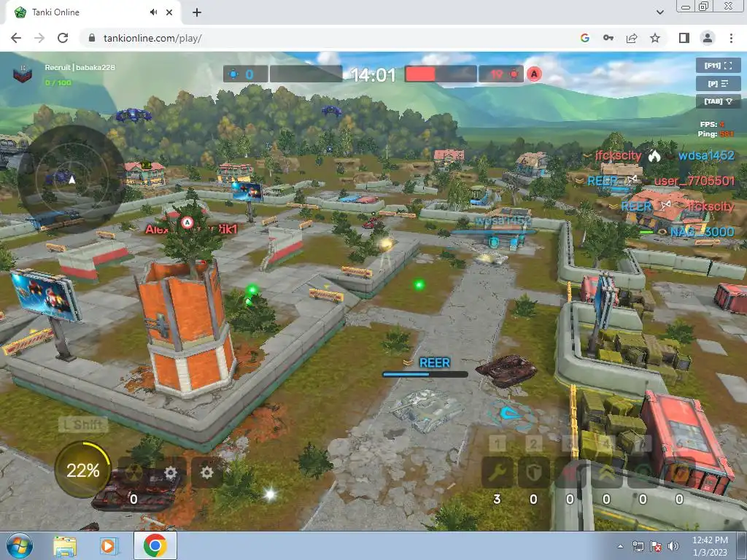Click the network status tray icon
Screen dimensions: 747x560
[x=638, y=546]
